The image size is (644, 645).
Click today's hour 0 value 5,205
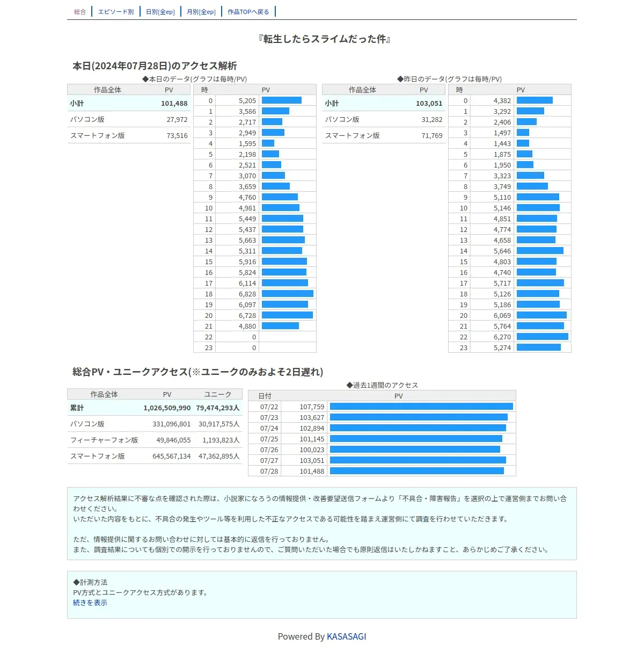coord(247,100)
